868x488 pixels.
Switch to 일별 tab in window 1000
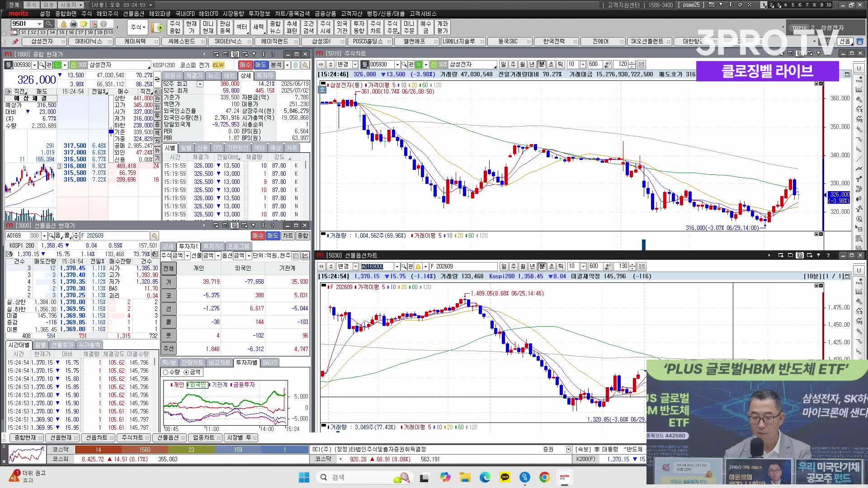186,148
